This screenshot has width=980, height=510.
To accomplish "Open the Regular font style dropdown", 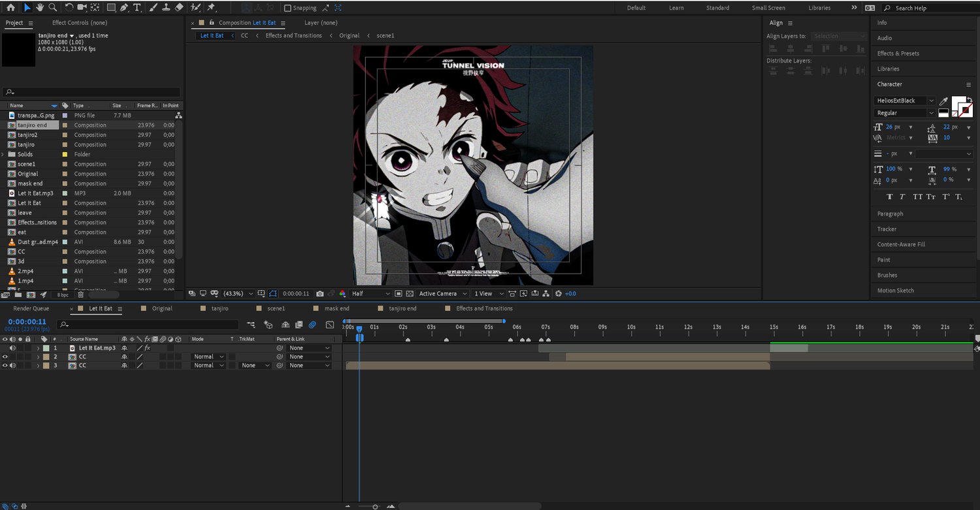I will [x=904, y=113].
